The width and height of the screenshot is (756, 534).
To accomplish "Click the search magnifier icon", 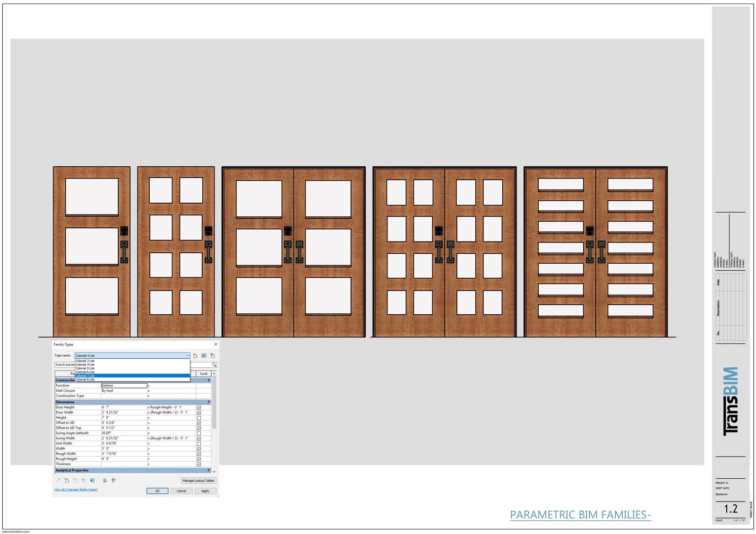I will (214, 365).
